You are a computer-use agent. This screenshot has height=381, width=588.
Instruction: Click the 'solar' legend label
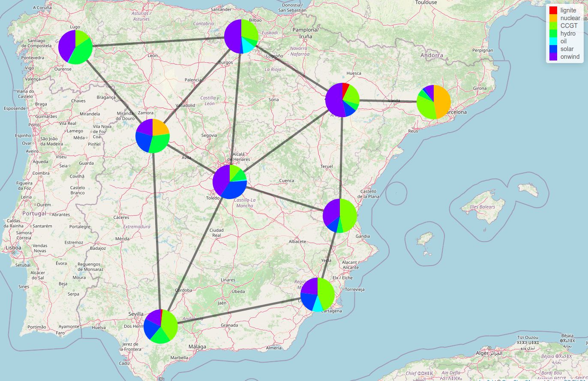[x=567, y=49]
